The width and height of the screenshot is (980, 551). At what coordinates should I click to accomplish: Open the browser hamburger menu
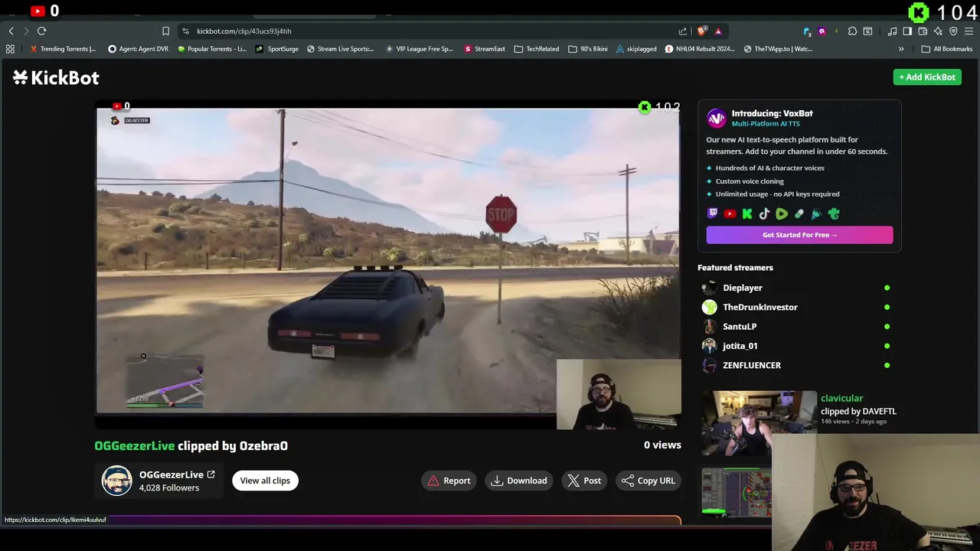tap(969, 31)
